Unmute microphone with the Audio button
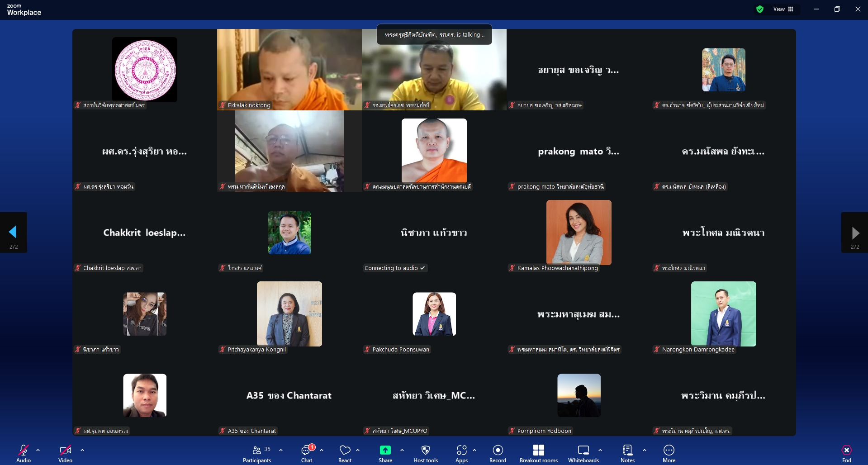This screenshot has width=868, height=465. click(x=24, y=453)
